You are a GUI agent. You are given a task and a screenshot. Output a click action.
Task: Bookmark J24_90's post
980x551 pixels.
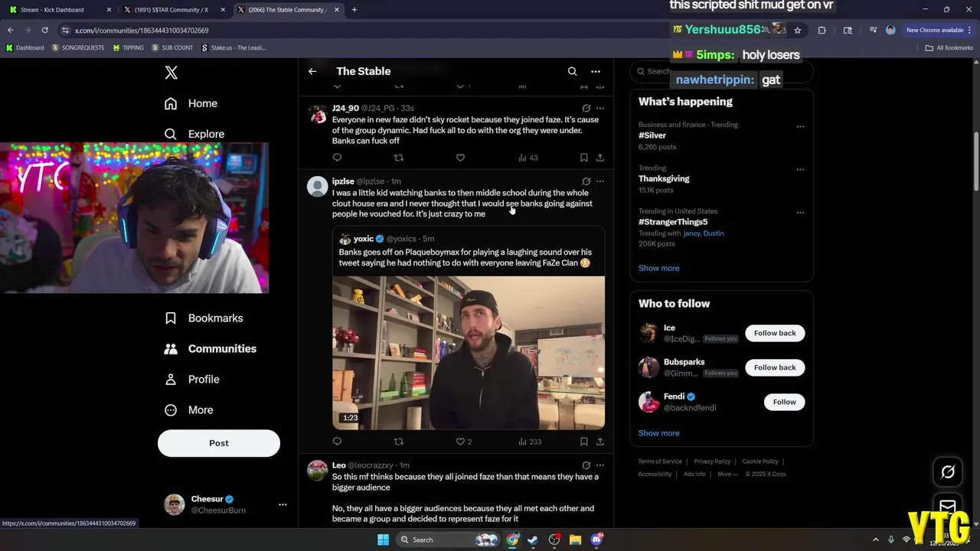pyautogui.click(x=583, y=158)
